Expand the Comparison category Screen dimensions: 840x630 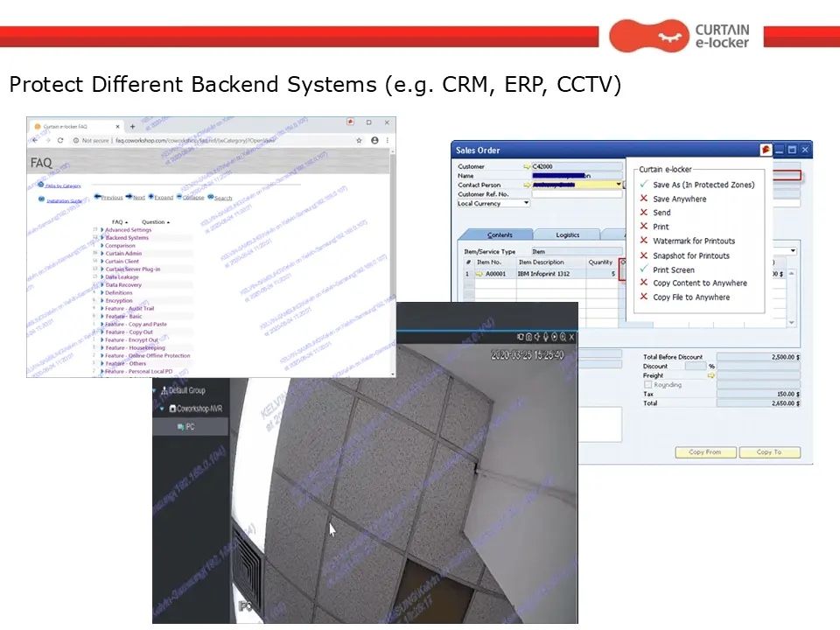[101, 245]
